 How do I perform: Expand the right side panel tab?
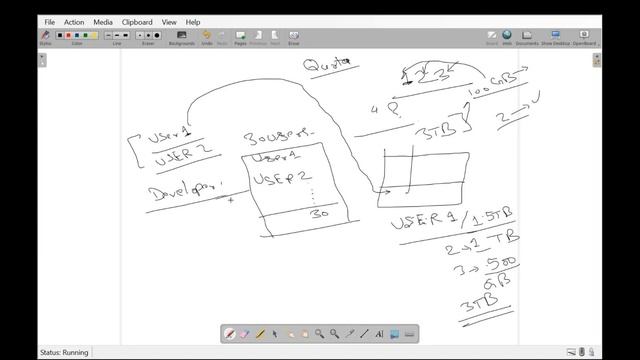click(597, 60)
